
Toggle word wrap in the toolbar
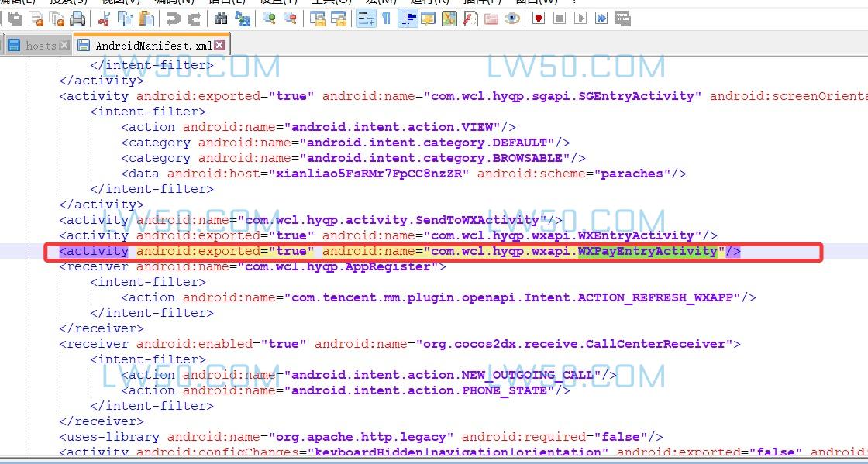pos(366,19)
